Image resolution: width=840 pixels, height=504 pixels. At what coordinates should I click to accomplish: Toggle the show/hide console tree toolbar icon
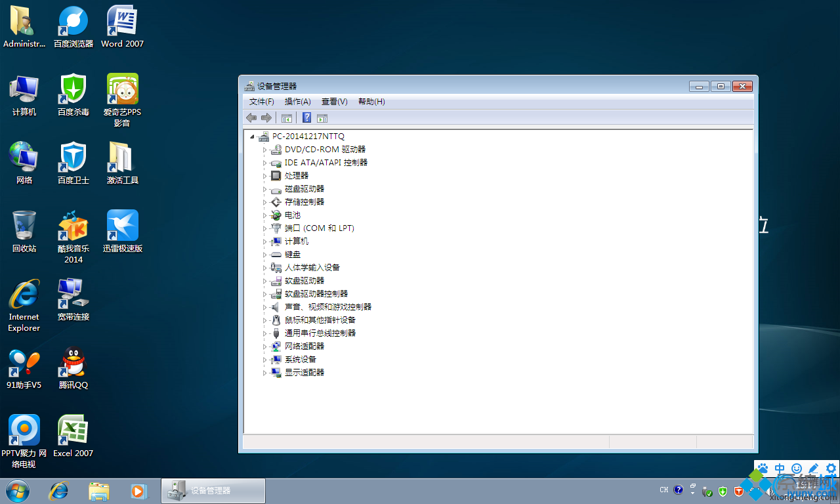[286, 118]
